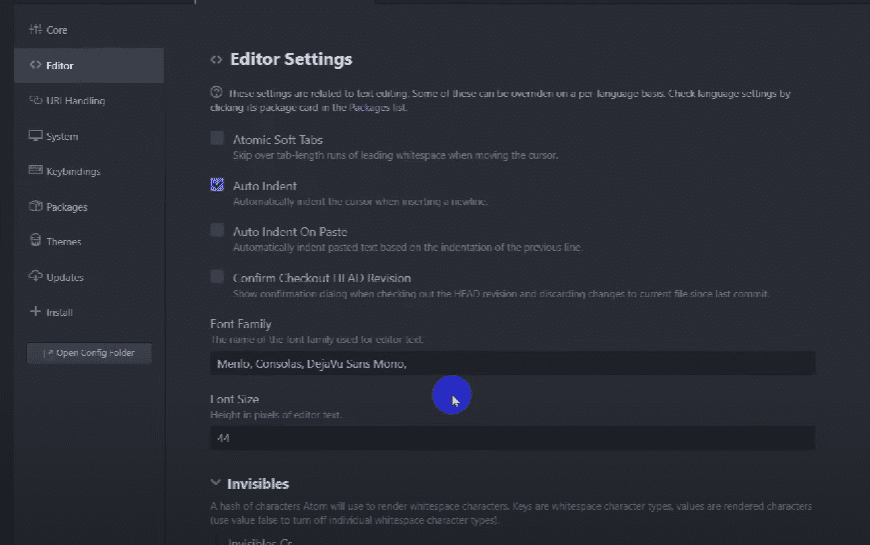Click the Font Family text field
870x545 pixels.
[512, 364]
